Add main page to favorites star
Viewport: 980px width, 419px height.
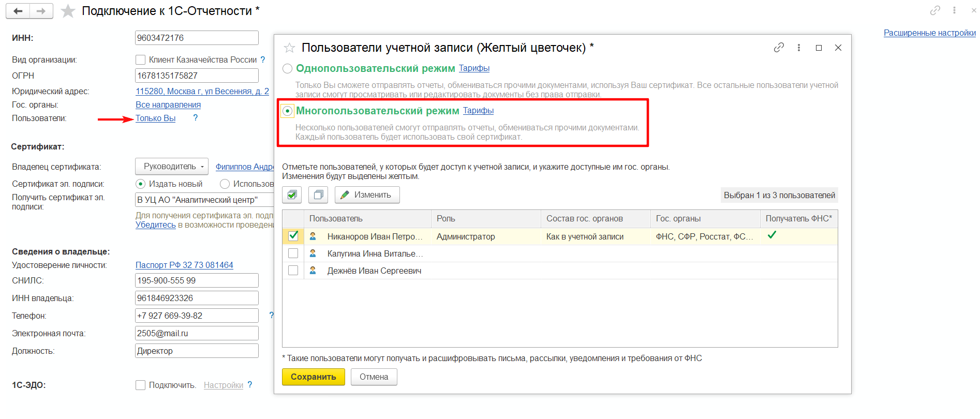tap(68, 11)
